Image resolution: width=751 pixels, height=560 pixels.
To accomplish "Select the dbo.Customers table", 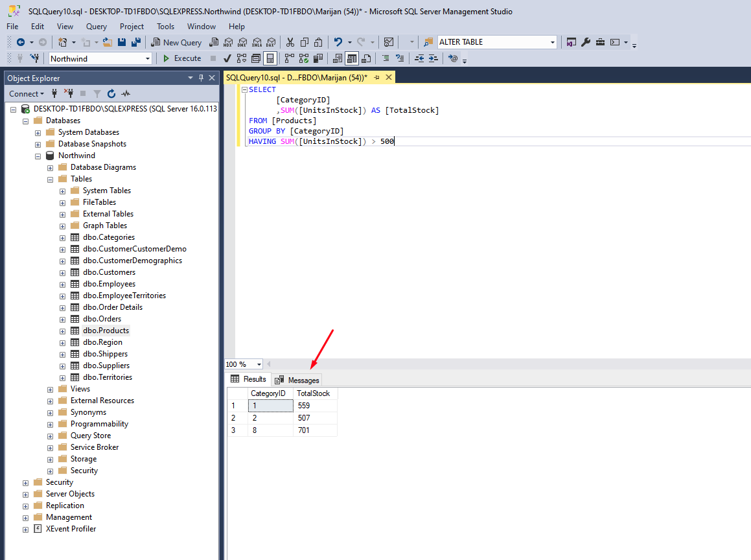I will [110, 272].
